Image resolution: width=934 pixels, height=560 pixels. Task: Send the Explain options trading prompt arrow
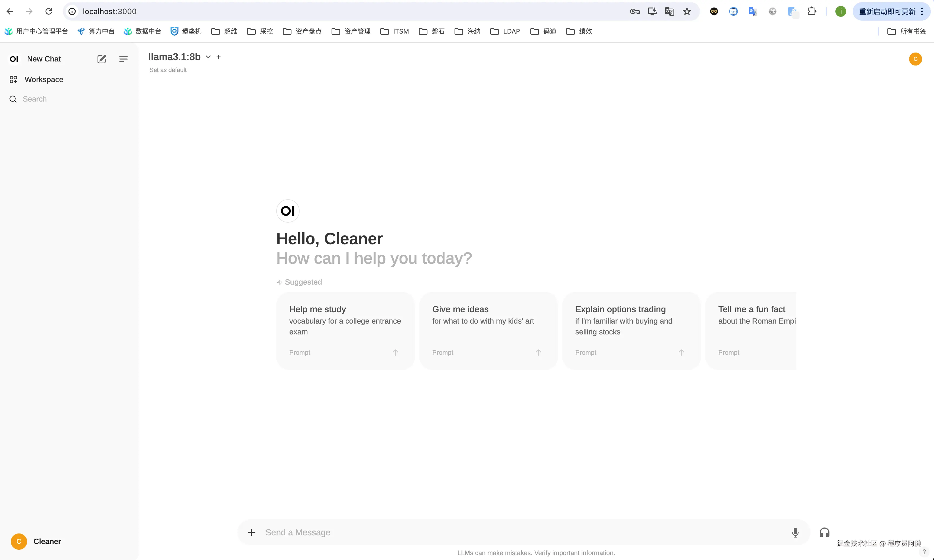pos(681,353)
